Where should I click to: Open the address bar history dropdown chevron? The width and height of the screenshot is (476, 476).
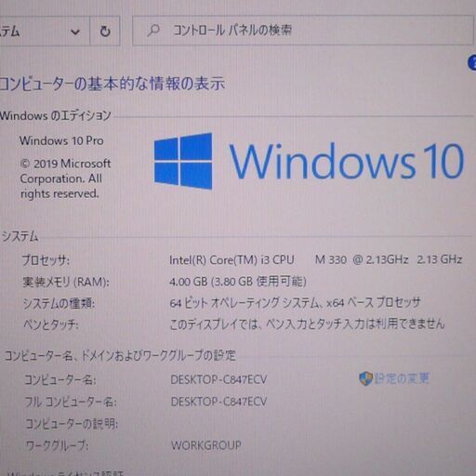(x=75, y=32)
